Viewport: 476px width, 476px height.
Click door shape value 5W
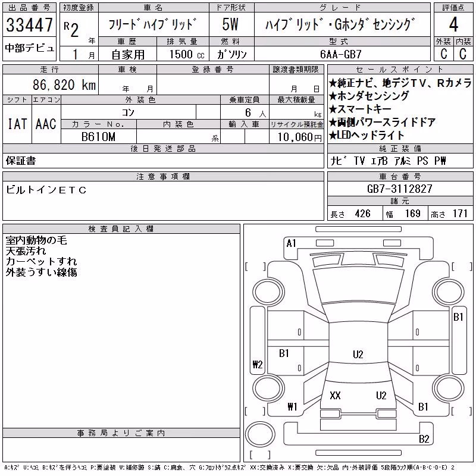coord(230,24)
